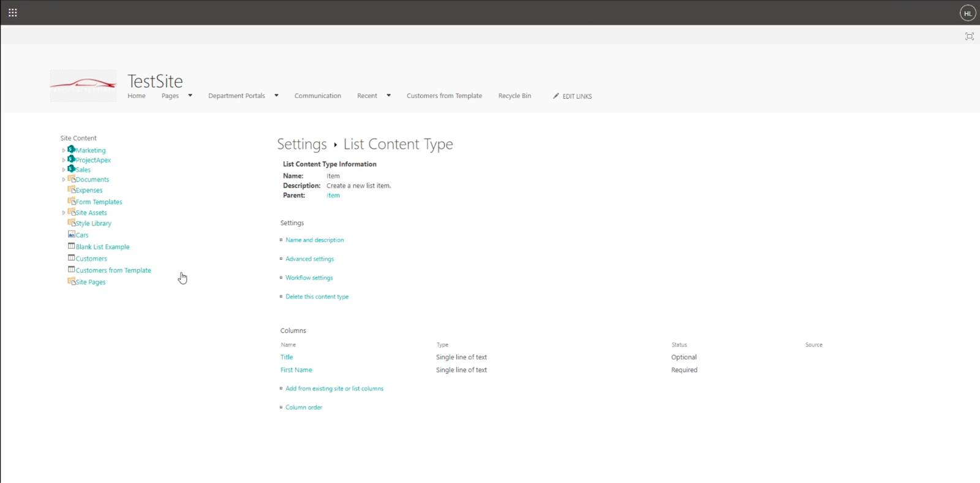Click Add from existing site or list columns
The height and width of the screenshot is (483, 980).
click(x=334, y=389)
